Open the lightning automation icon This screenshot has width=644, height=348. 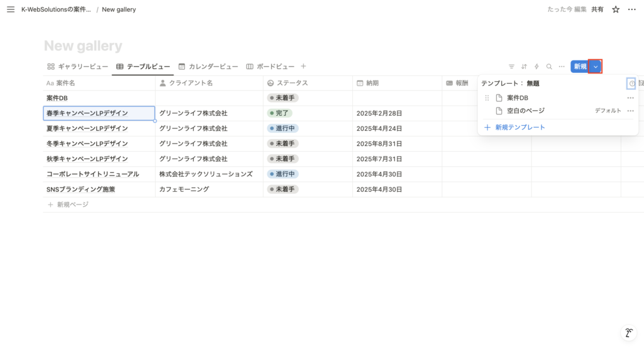pyautogui.click(x=536, y=67)
